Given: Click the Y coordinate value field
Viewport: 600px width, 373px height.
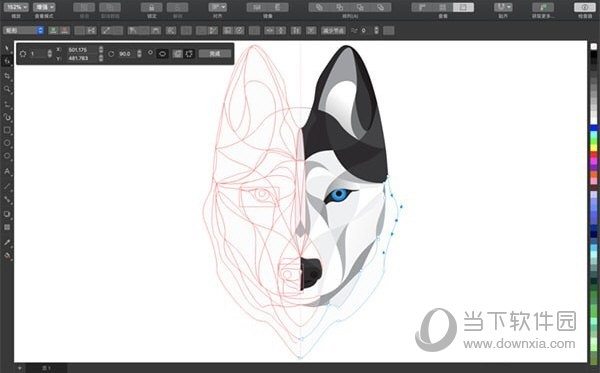Looking at the screenshot, I should tap(81, 58).
